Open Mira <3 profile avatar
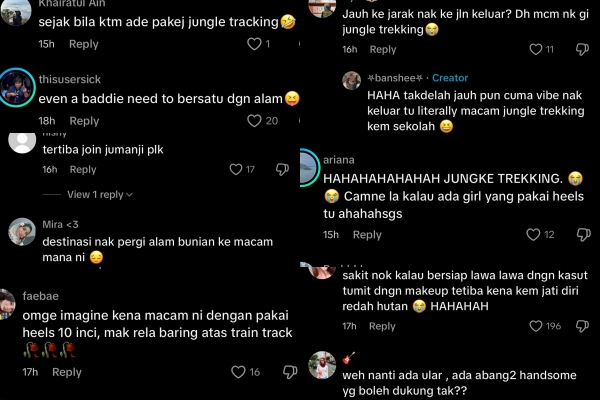 tap(22, 232)
